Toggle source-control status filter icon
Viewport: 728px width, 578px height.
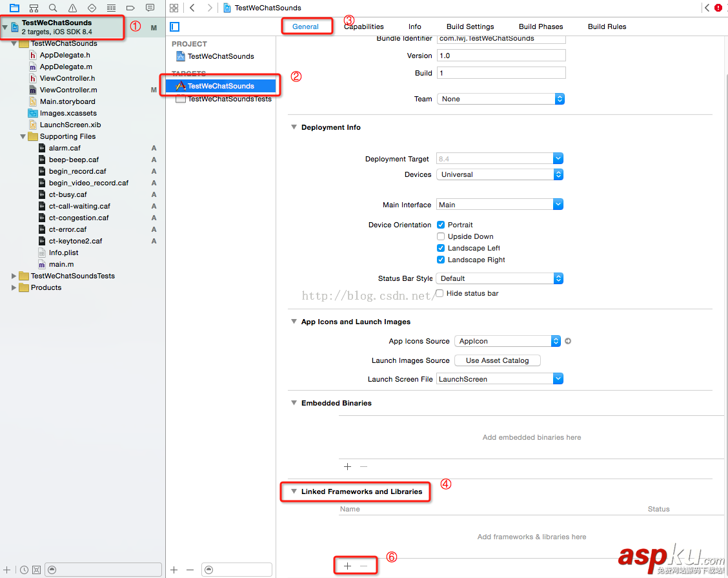36,570
